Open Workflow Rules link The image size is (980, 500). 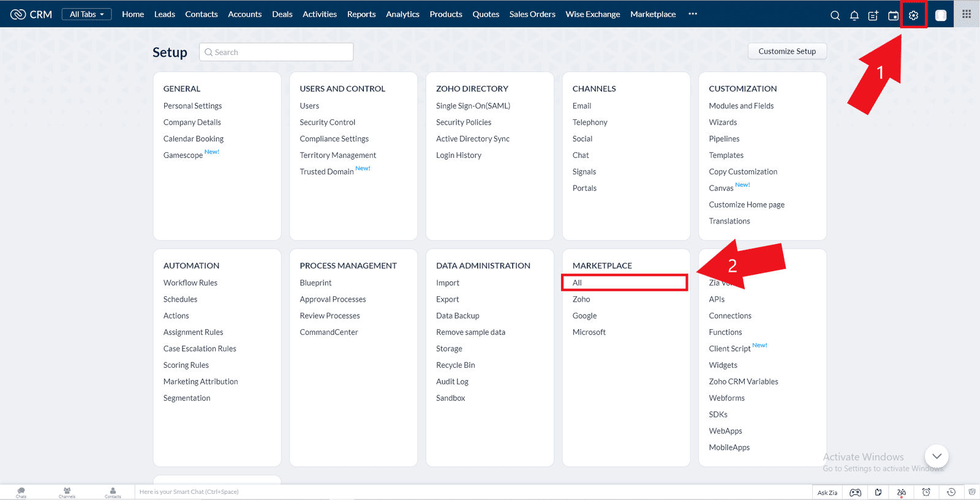click(190, 283)
